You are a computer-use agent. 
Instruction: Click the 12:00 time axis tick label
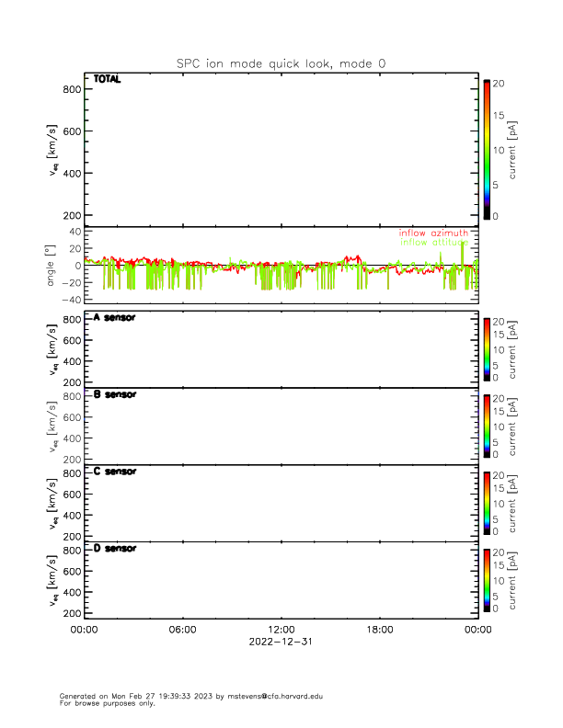281,630
